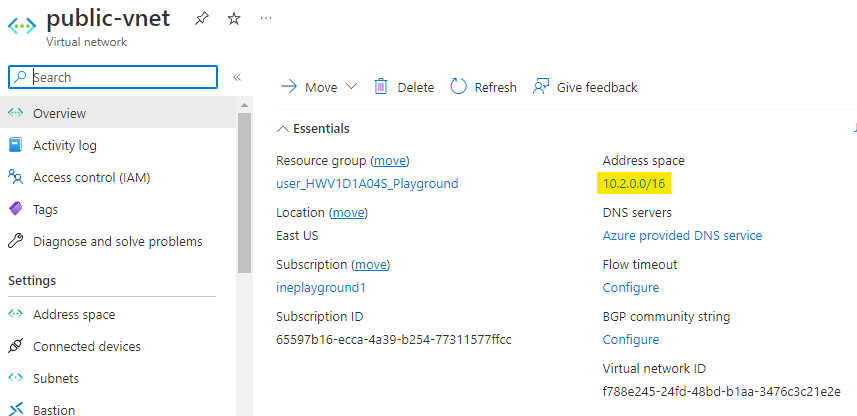Viewport: 857px width, 416px height.
Task: Click the Delete trash can icon
Action: (x=381, y=87)
